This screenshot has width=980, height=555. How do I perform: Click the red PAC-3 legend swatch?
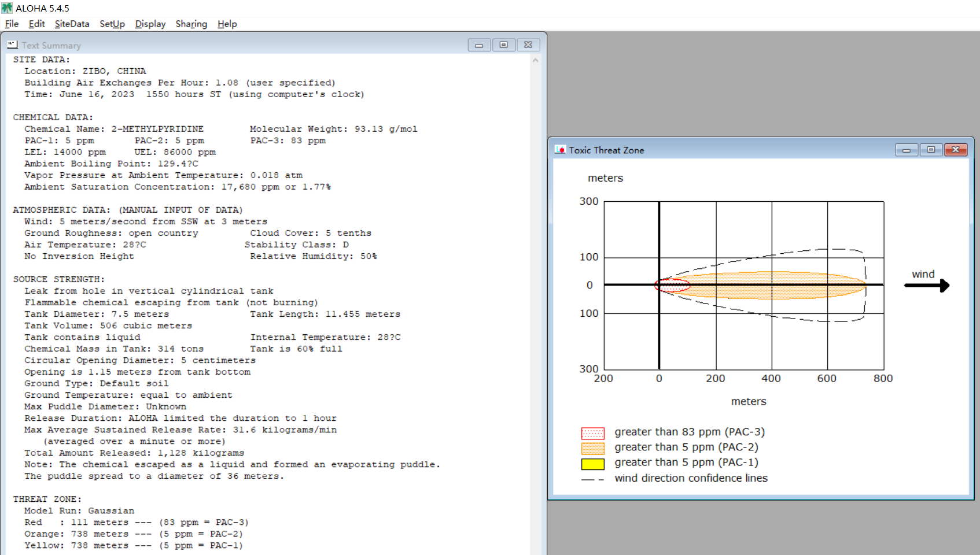tap(592, 433)
